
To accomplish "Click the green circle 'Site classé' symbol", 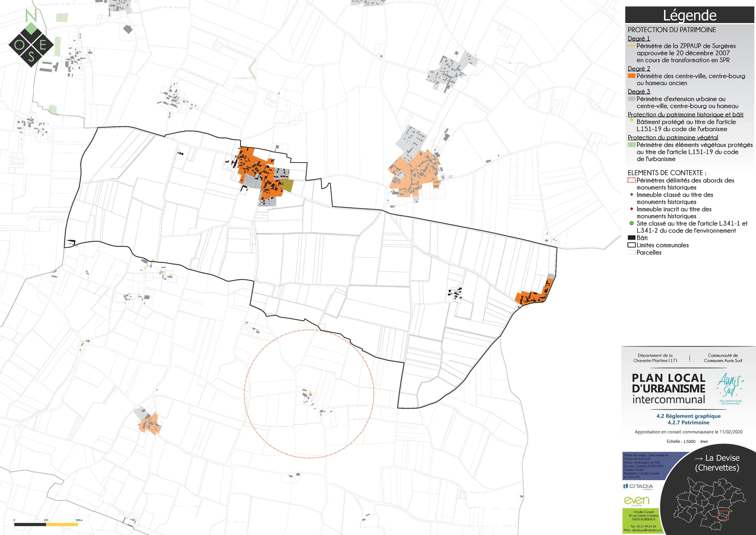I will [x=632, y=223].
